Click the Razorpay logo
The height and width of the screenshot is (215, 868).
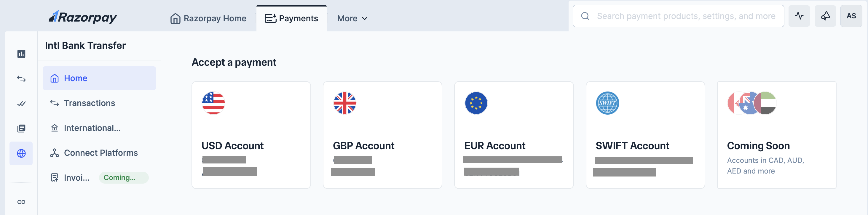82,17
